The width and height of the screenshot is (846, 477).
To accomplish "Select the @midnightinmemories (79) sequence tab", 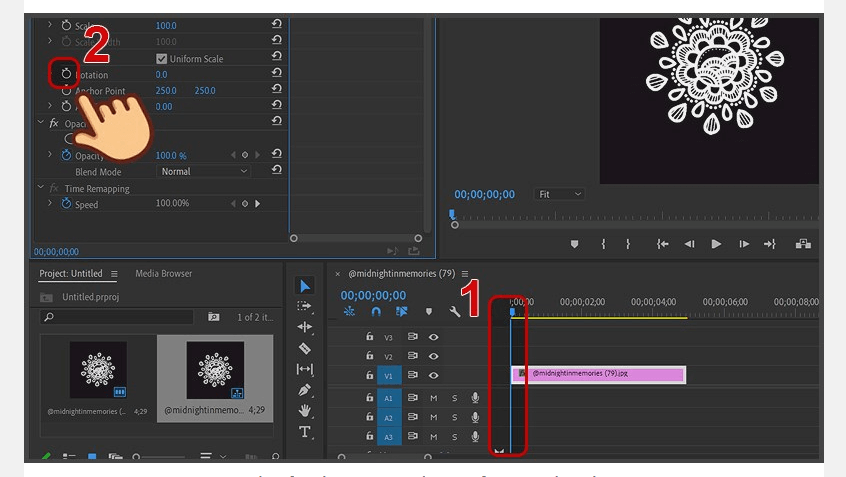I will [401, 274].
